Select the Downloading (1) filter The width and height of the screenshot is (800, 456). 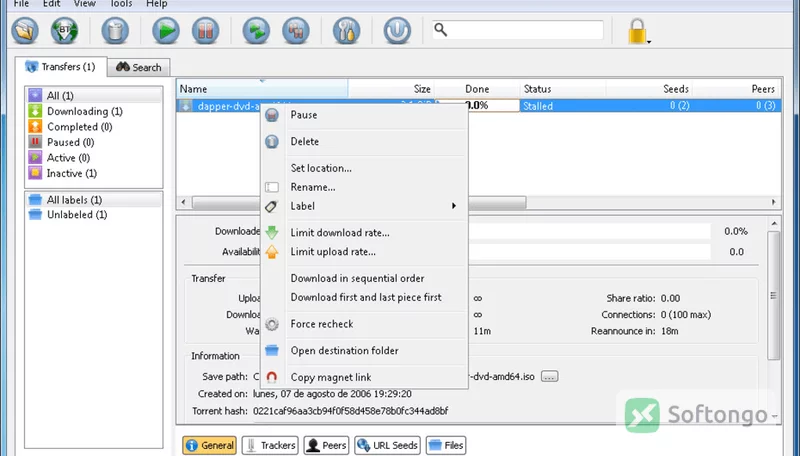coord(94,111)
